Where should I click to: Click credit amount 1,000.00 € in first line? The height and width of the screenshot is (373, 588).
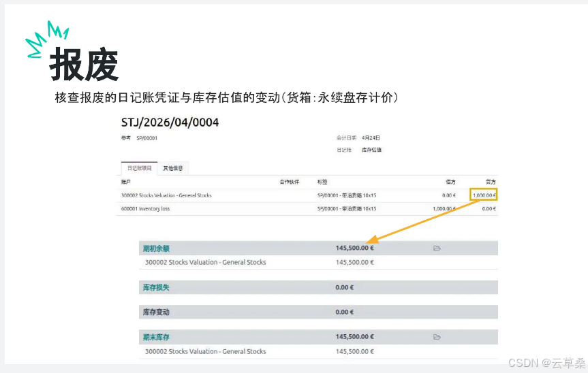(x=484, y=195)
